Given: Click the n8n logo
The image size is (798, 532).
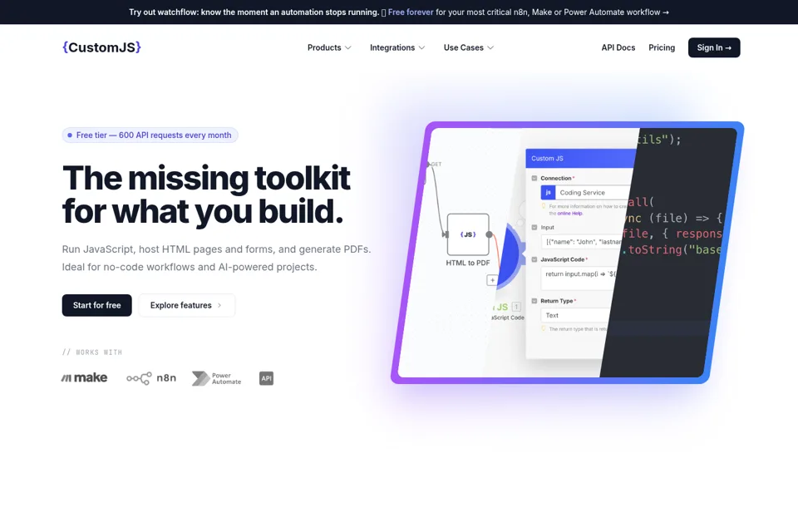Looking at the screenshot, I should [151, 377].
